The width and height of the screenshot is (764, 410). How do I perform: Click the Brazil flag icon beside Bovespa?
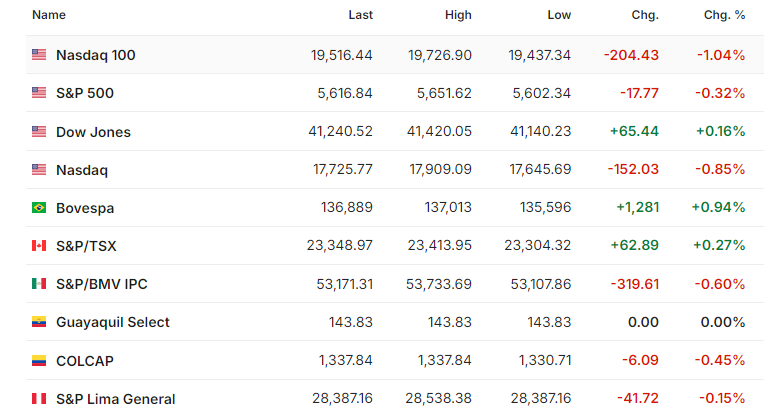point(39,208)
